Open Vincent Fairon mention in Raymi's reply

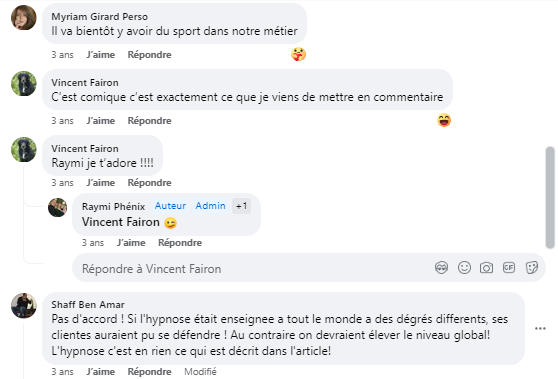(x=121, y=222)
